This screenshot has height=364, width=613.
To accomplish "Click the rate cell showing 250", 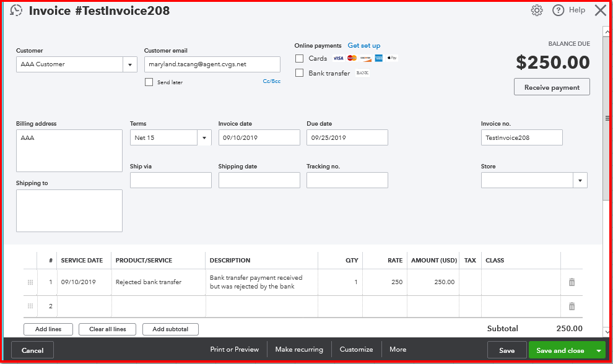I will point(385,282).
